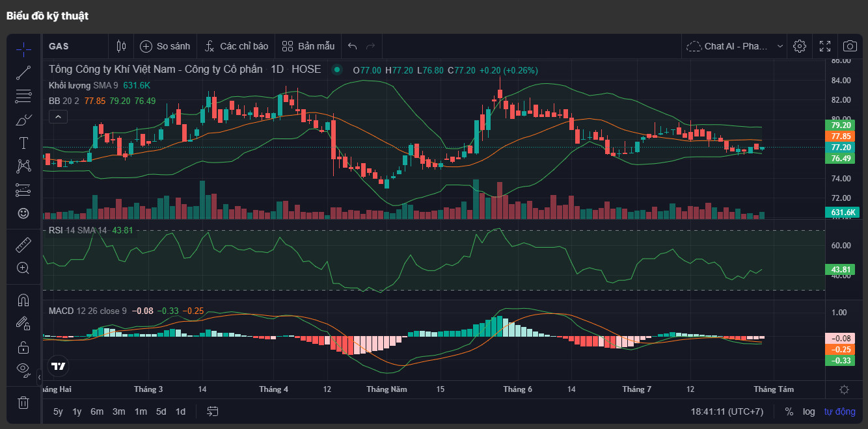Select the 5y time range
Viewport: 868px width, 429px height.
coord(58,411)
